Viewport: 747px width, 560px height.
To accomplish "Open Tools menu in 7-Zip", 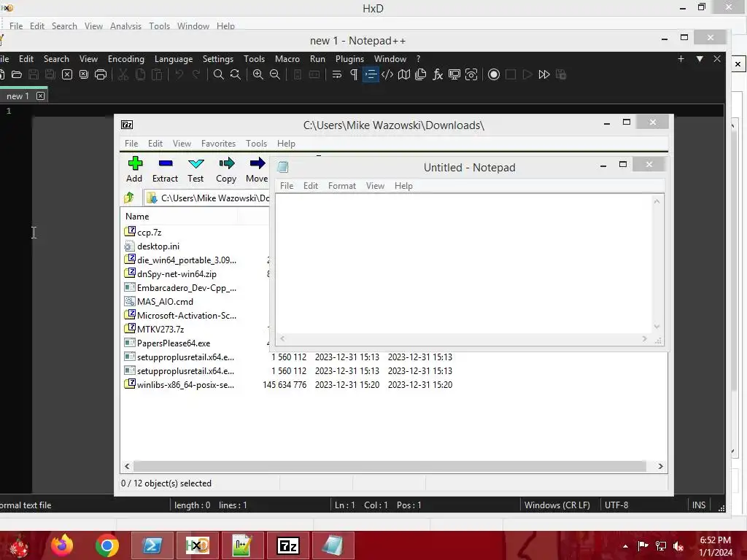I will tap(256, 144).
